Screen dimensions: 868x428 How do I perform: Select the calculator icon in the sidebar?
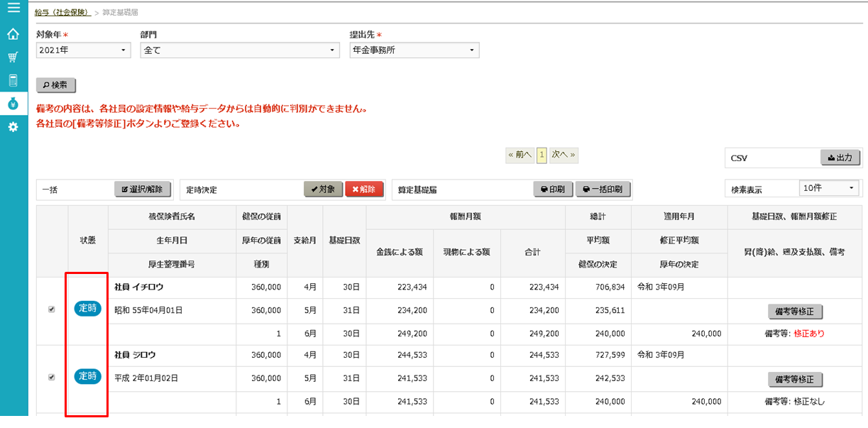tap(13, 80)
